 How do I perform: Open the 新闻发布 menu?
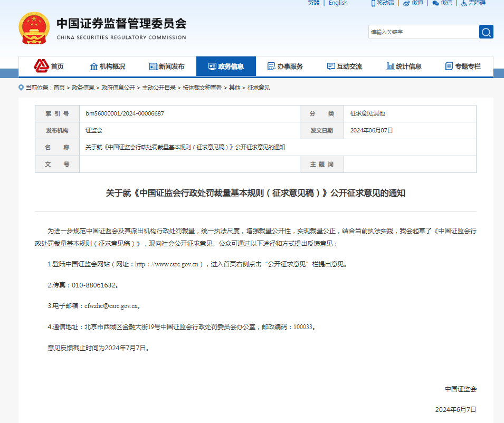tap(172, 66)
